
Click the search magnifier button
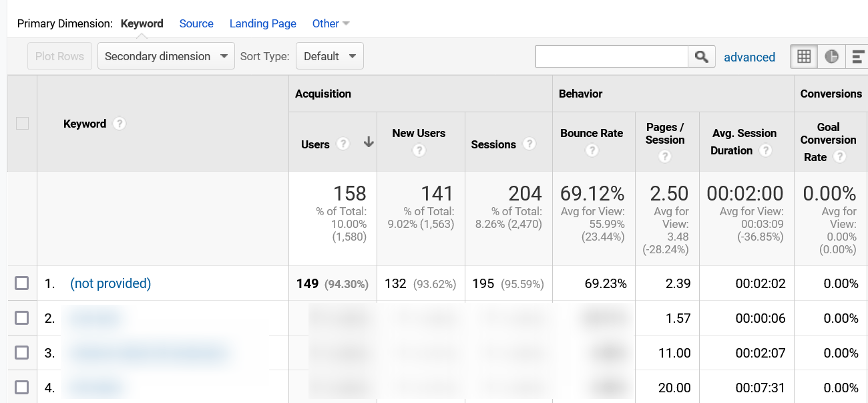tap(701, 57)
